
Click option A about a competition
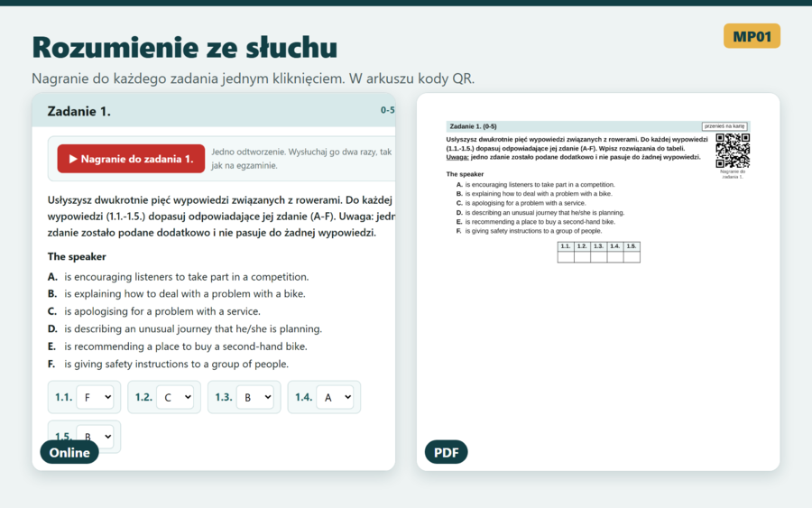point(178,277)
